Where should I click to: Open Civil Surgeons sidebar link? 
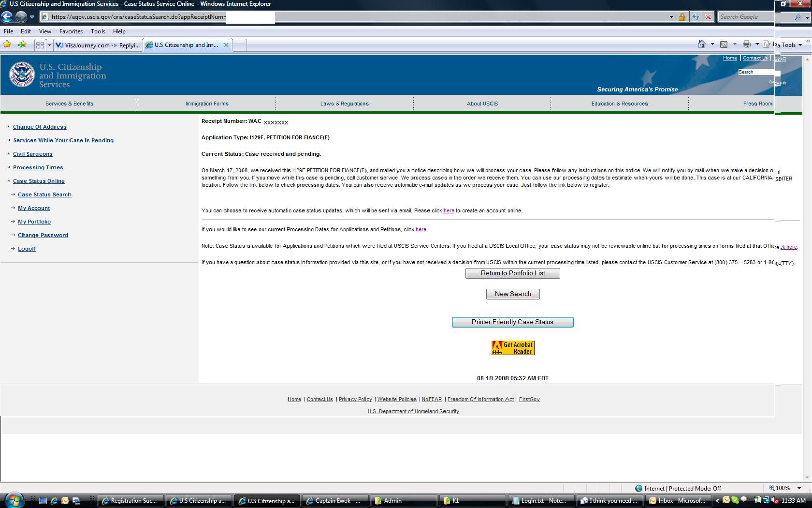click(33, 154)
